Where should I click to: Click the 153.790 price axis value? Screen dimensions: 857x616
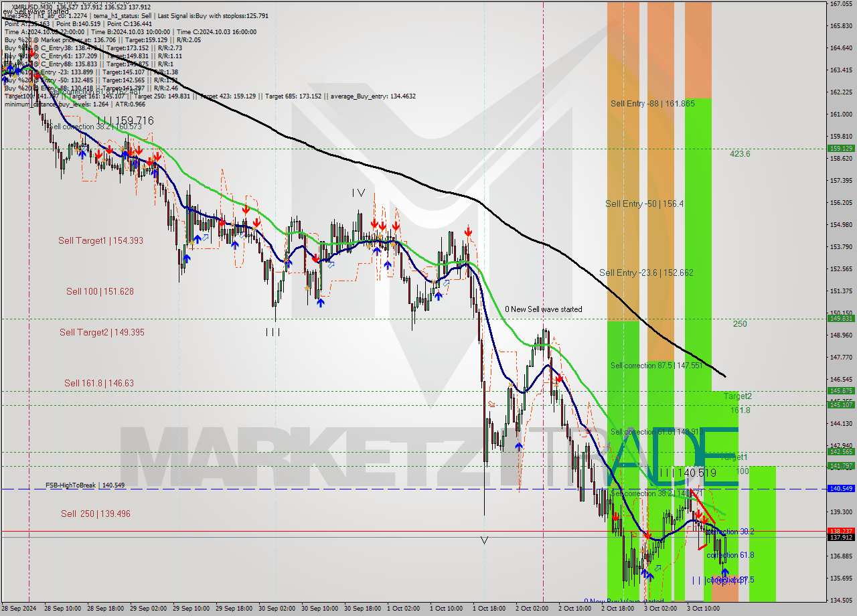point(840,247)
